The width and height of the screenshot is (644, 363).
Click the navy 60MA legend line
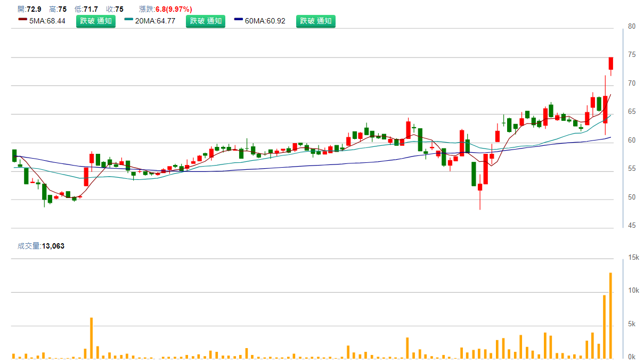[239, 20]
